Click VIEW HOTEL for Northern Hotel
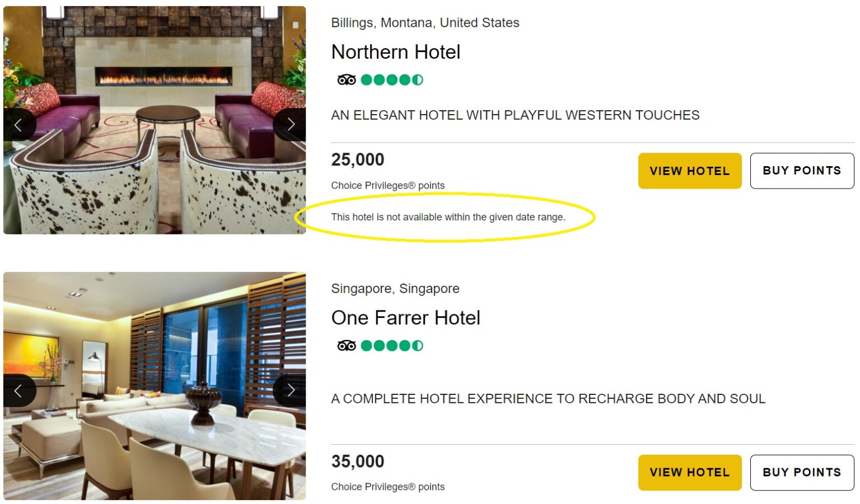 (x=690, y=171)
